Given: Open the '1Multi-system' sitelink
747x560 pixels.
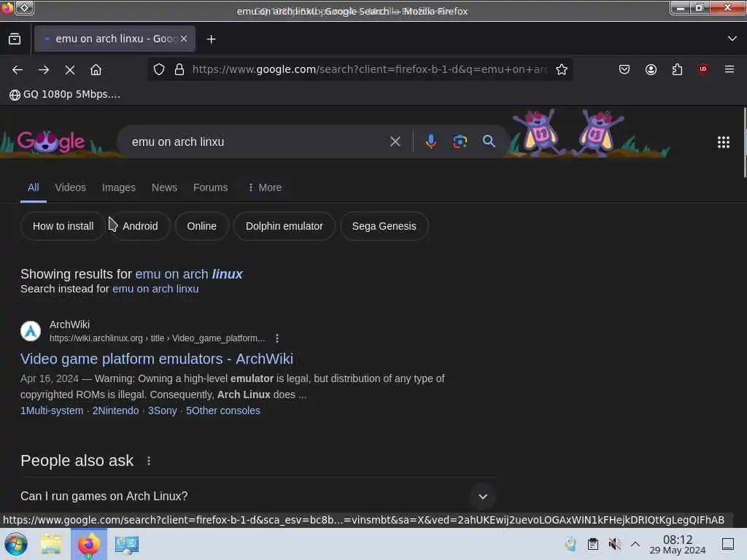Looking at the screenshot, I should [52, 411].
